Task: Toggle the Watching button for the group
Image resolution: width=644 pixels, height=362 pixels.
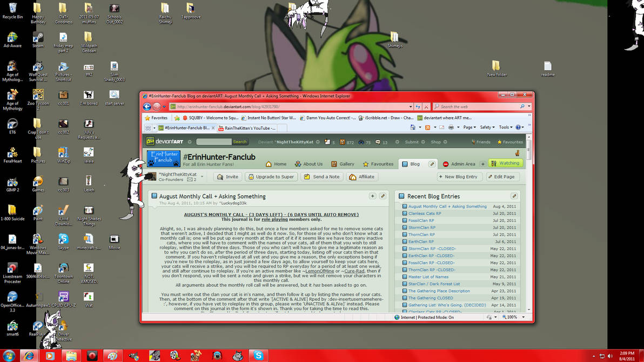Action: (x=506, y=163)
